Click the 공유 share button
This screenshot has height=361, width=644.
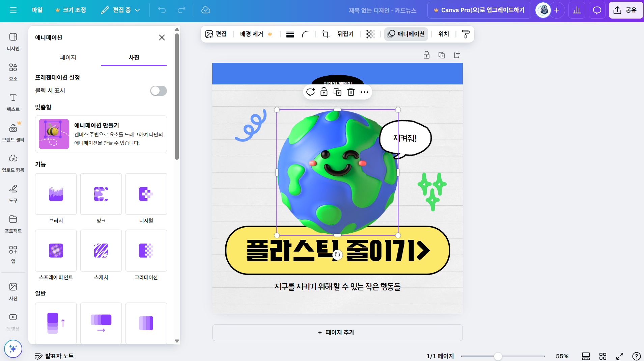click(626, 10)
